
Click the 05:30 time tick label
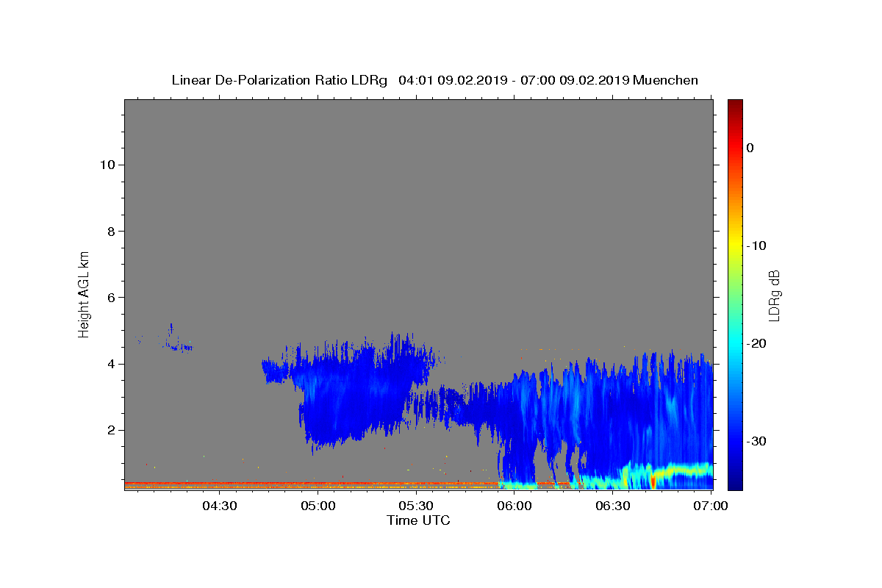[416, 506]
